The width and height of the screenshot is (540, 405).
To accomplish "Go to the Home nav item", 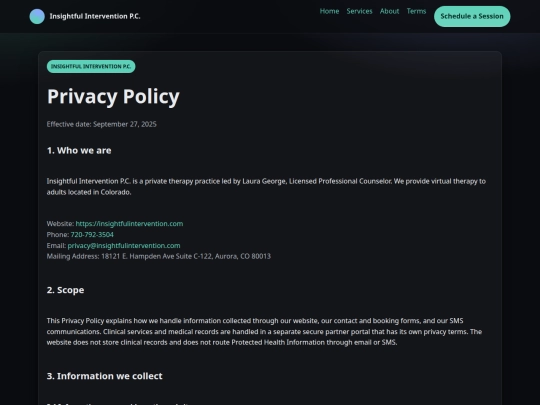I will tap(329, 11).
